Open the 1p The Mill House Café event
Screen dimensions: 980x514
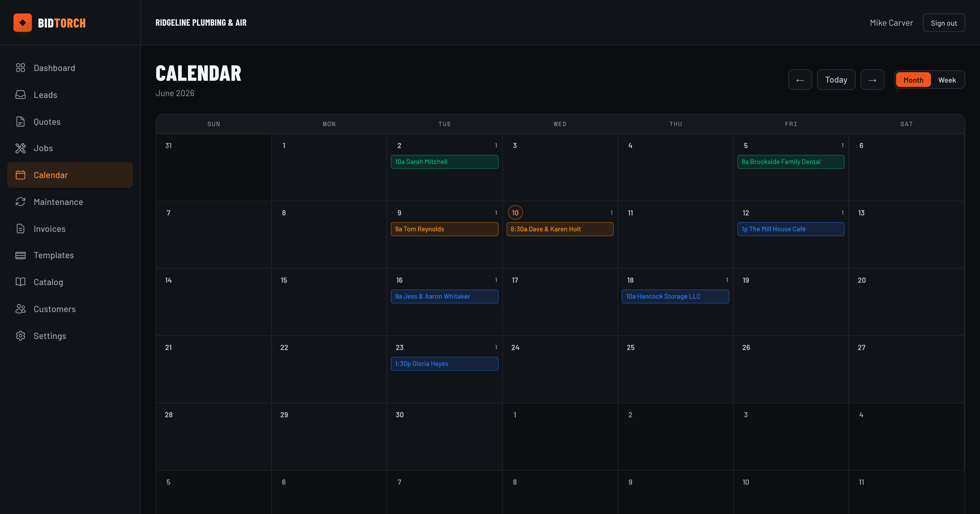(x=791, y=229)
